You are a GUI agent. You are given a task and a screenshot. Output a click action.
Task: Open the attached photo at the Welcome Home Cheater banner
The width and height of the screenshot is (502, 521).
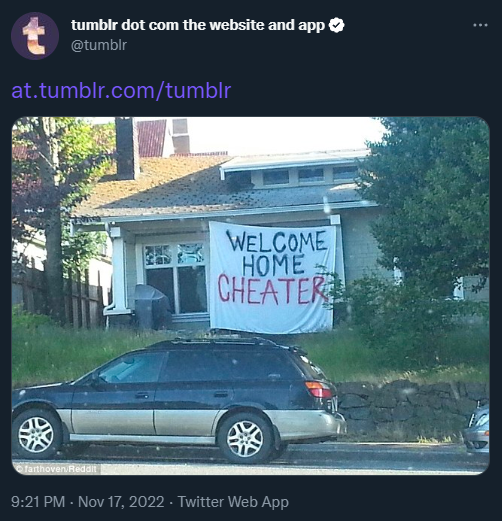(272, 278)
